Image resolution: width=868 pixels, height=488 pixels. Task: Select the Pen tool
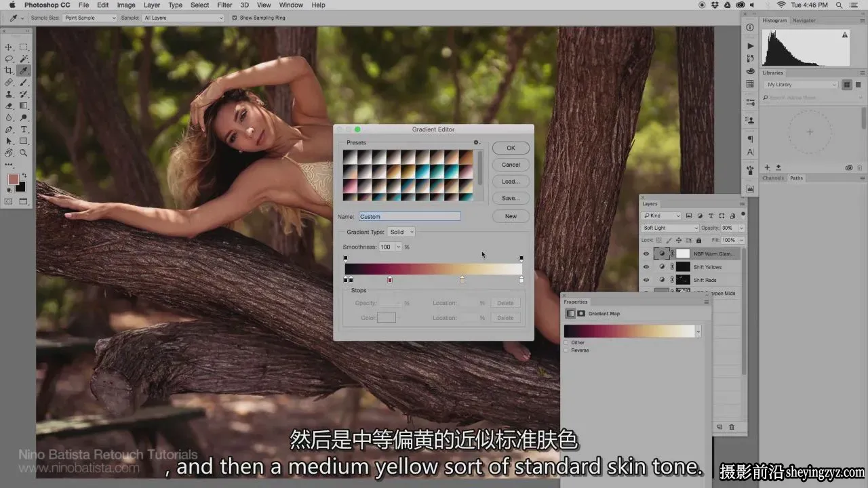[9, 129]
